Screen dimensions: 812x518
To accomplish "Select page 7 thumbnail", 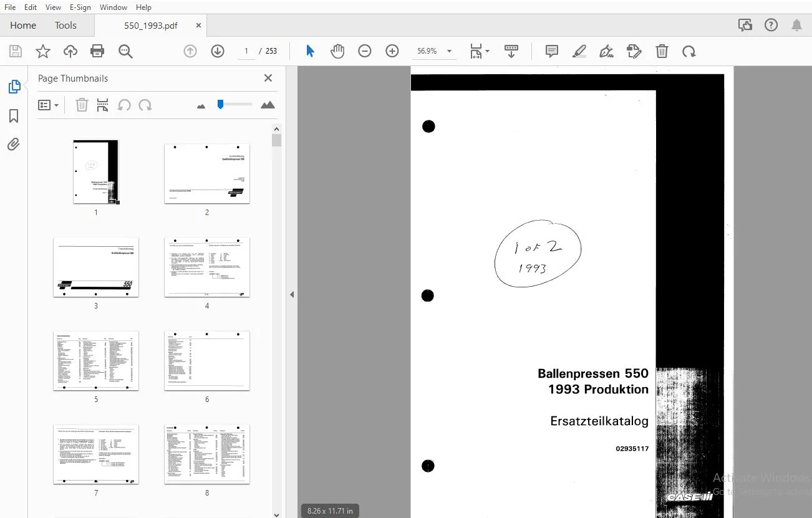I will click(96, 454).
